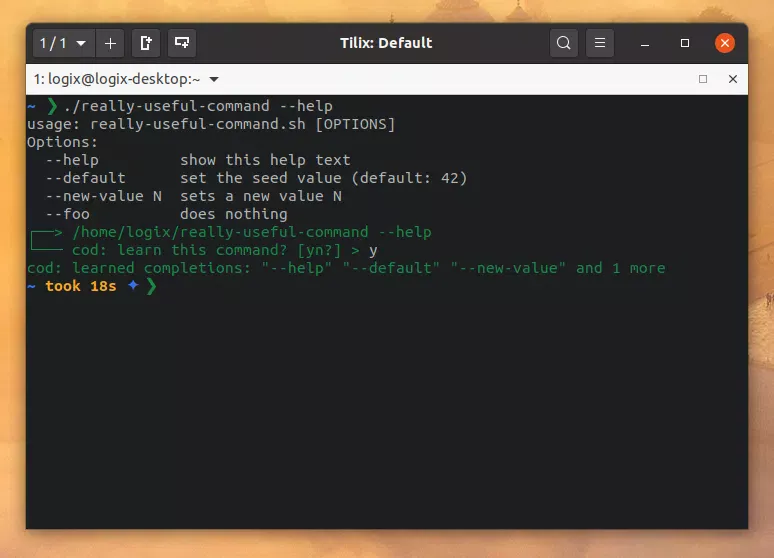Click the --new-value N option line
774x558 pixels.
click(193, 196)
